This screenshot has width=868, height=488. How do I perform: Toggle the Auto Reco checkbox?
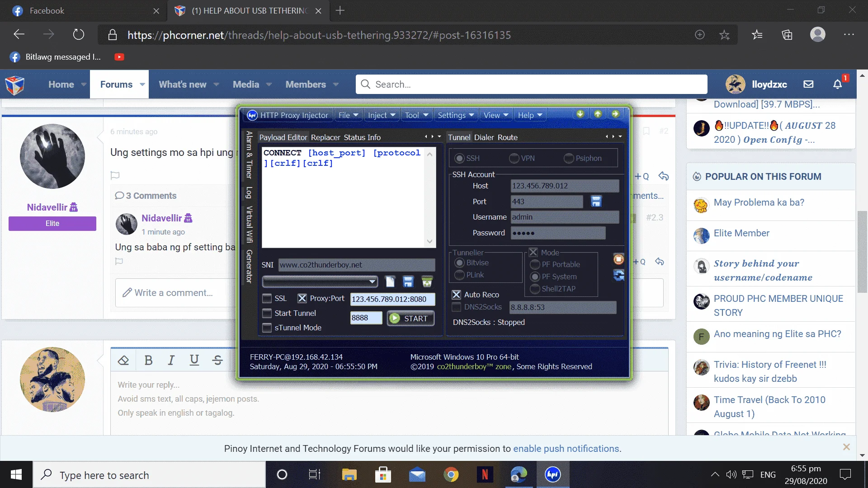pos(457,295)
